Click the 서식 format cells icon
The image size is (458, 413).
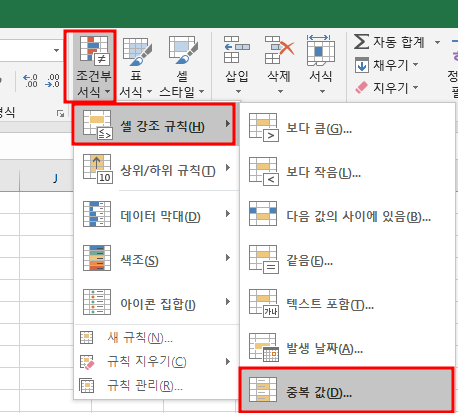tap(320, 50)
